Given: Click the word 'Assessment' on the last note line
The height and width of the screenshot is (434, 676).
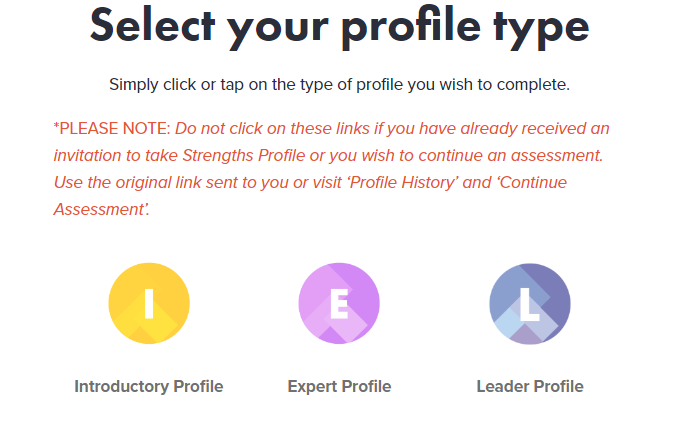Looking at the screenshot, I should pos(99,209).
